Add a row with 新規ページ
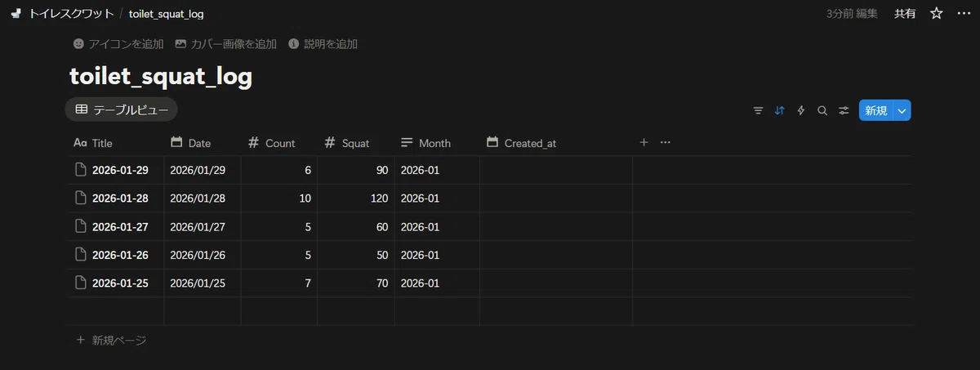 click(111, 340)
